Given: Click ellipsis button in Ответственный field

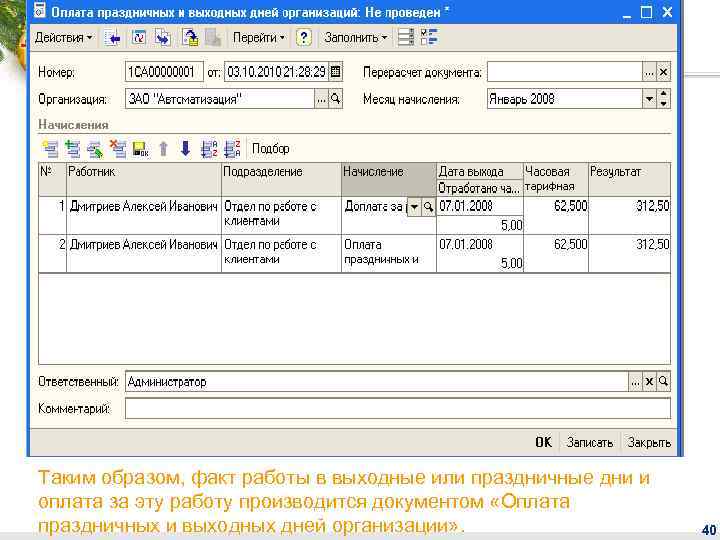Looking at the screenshot, I should 635,382.
